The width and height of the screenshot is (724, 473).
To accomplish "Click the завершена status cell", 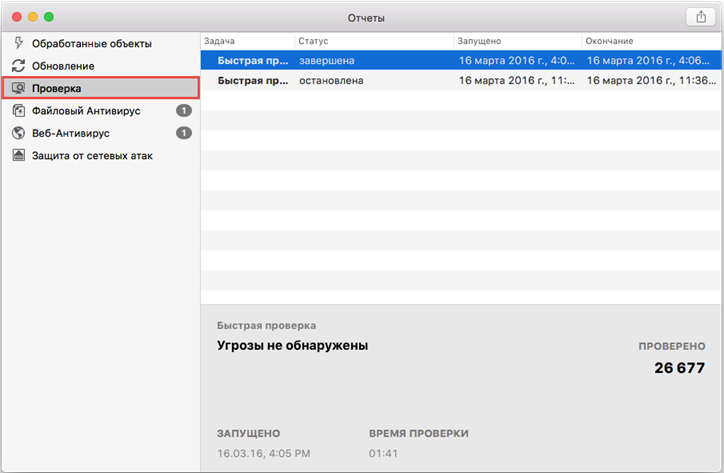I will coord(327,61).
